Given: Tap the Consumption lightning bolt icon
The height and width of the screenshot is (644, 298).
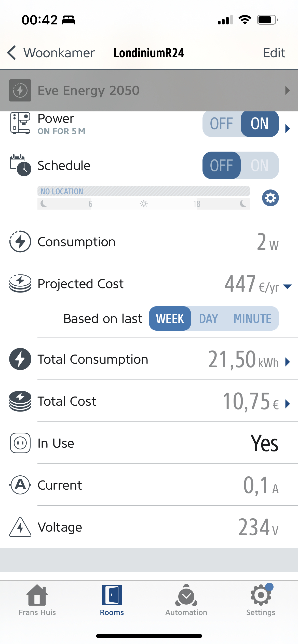Looking at the screenshot, I should pyautogui.click(x=20, y=242).
